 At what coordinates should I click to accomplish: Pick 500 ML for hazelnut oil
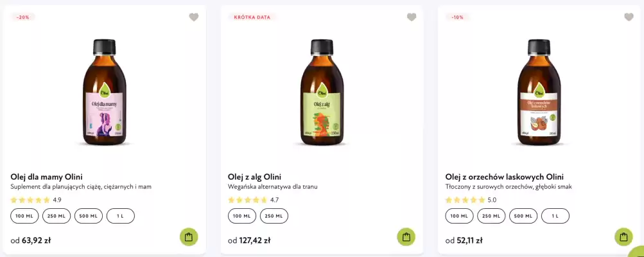point(523,216)
